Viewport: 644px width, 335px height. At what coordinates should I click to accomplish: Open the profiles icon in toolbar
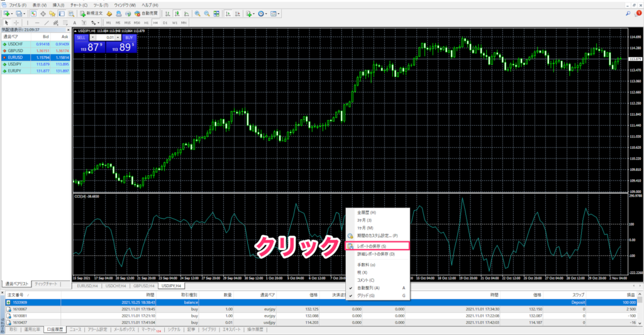point(18,14)
